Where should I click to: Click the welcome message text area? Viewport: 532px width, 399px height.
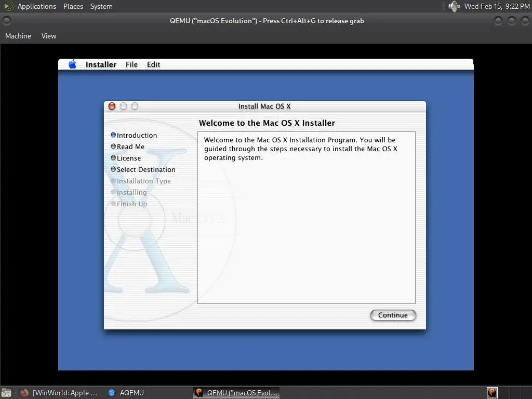click(x=307, y=218)
